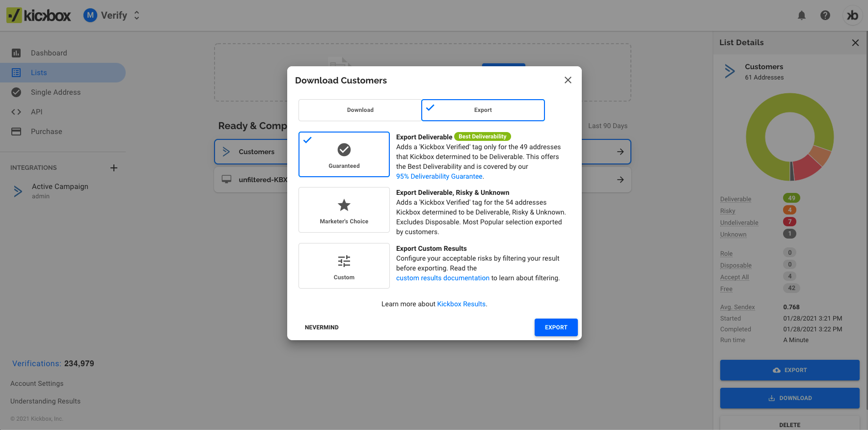Click the Marketer's Choice star icon
868x430 pixels.
pos(344,205)
